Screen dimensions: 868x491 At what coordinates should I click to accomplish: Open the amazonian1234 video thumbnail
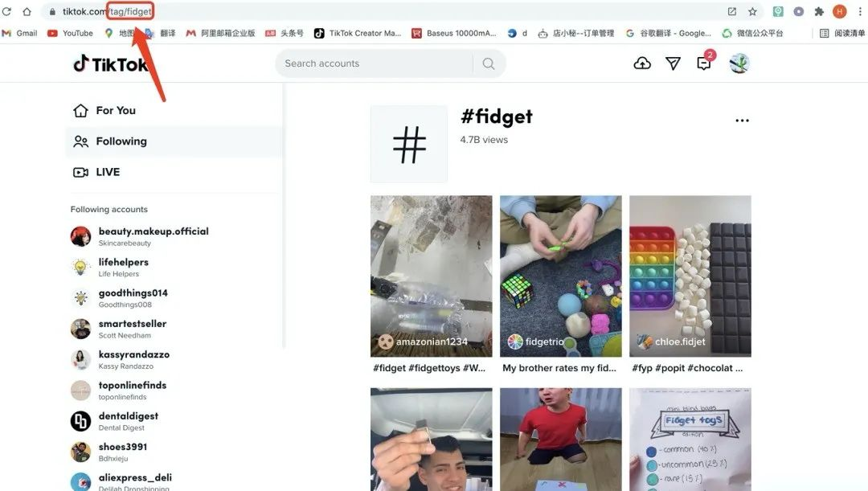pyautogui.click(x=432, y=276)
